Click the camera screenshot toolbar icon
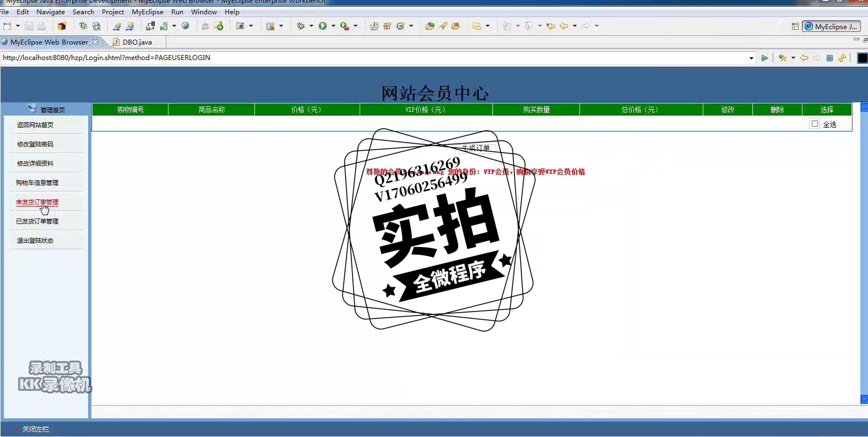 tap(240, 26)
